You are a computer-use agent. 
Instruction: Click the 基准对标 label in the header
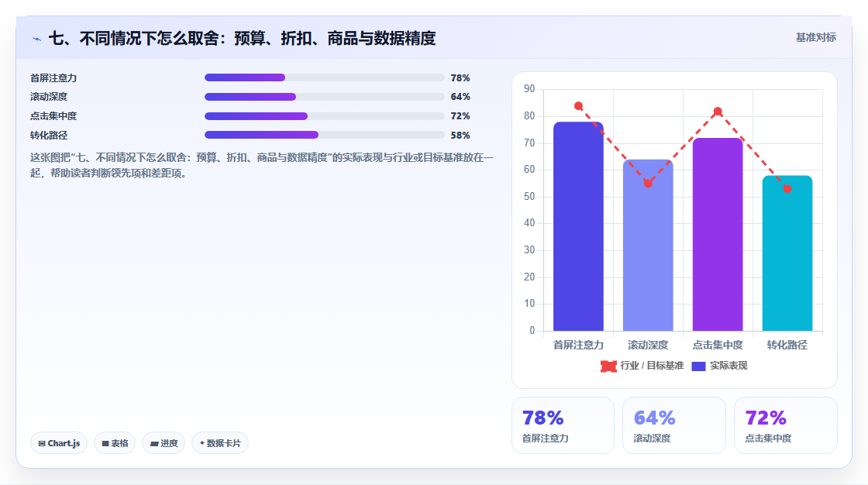[x=815, y=37]
